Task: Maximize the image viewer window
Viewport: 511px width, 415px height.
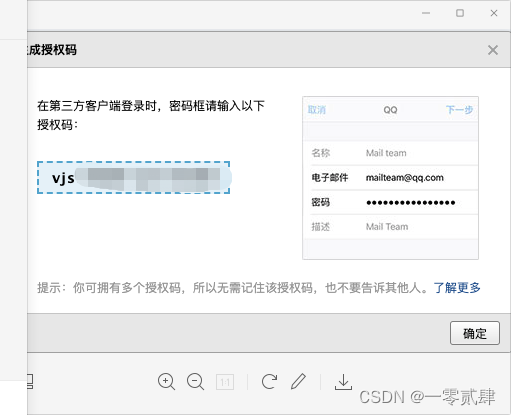Action: coord(460,13)
